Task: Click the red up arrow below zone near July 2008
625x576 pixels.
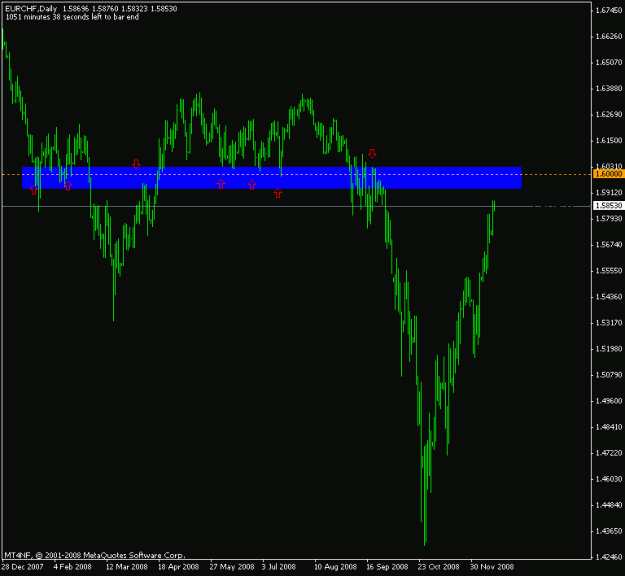Action: point(278,193)
